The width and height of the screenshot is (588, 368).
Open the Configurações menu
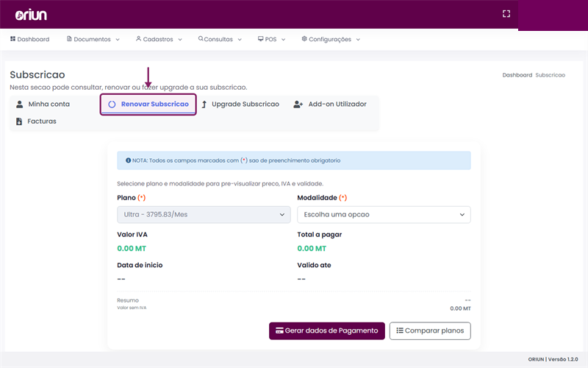click(x=331, y=39)
